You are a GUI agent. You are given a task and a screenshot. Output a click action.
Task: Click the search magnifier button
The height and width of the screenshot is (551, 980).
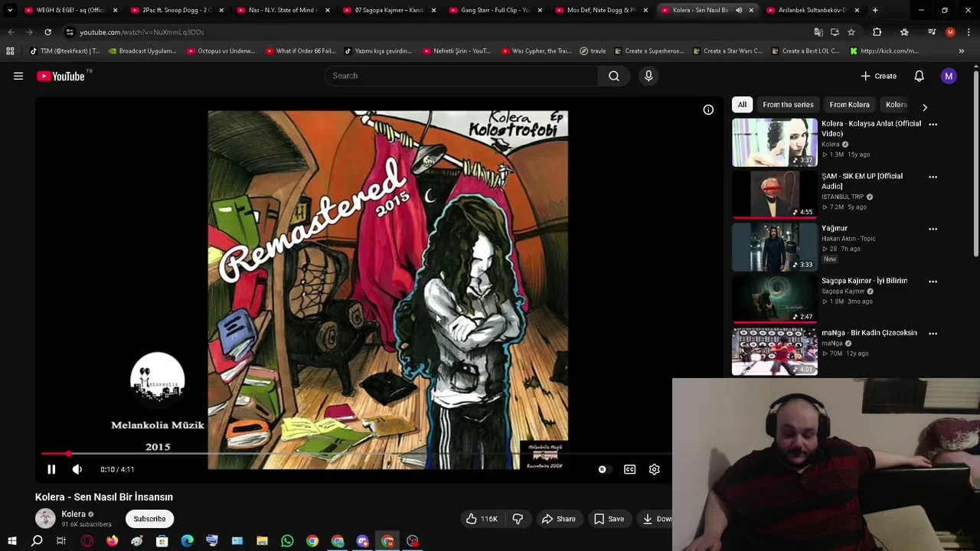[x=614, y=76]
